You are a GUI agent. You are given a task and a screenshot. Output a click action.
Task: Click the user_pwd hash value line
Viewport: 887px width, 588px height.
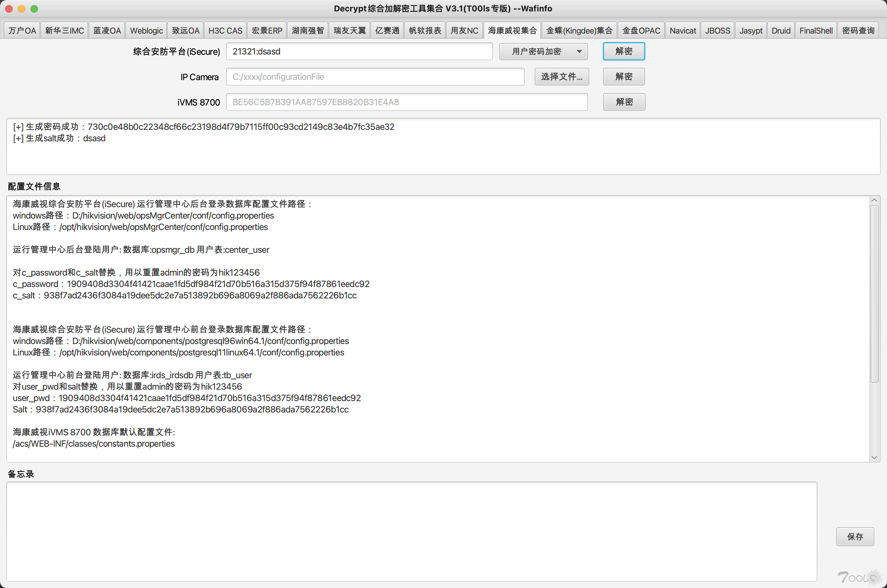[x=187, y=398]
